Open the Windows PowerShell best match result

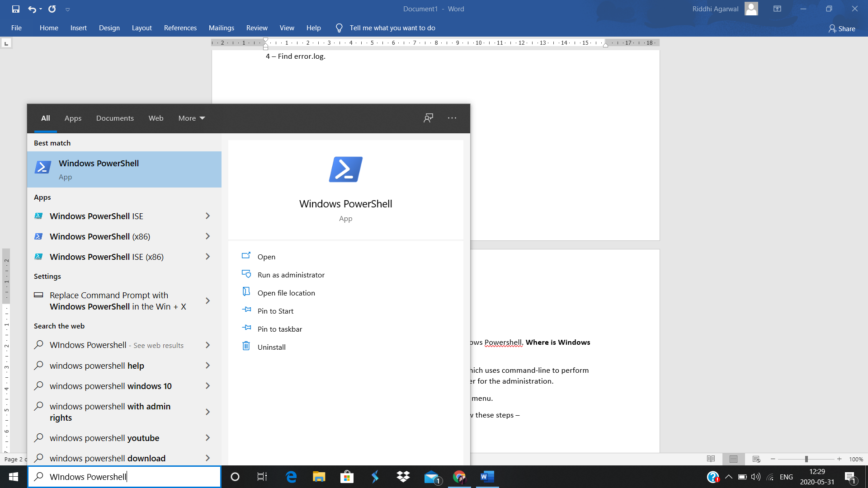[x=124, y=169]
